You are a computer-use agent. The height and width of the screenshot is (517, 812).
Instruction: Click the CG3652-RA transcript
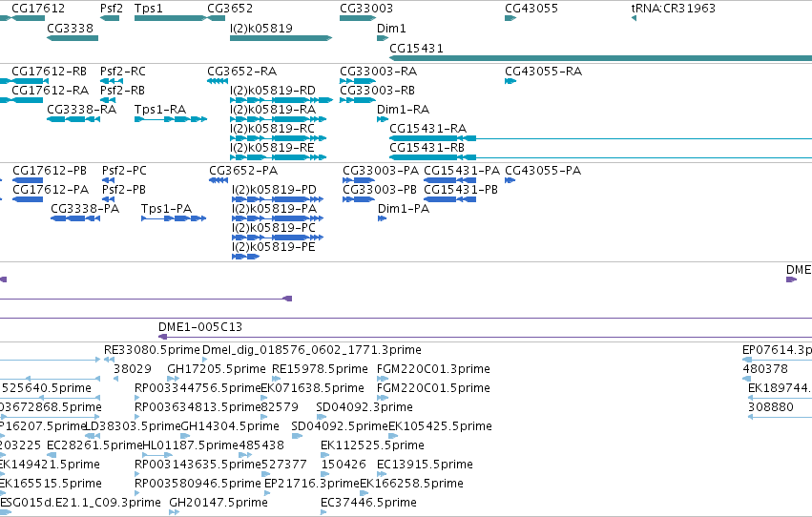[x=218, y=81]
